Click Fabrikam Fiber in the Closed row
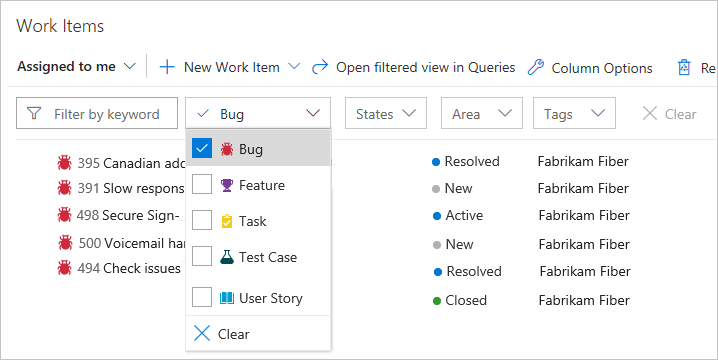 584,300
